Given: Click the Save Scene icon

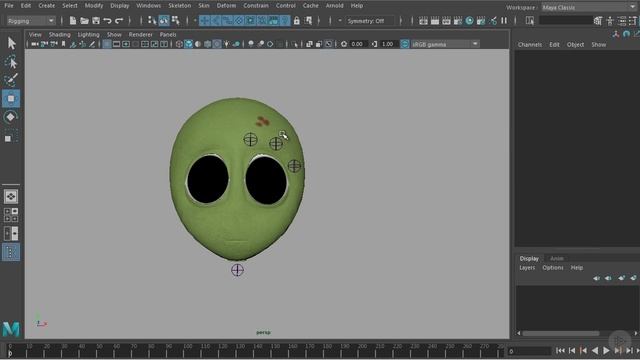Looking at the screenshot, I should pos(96,20).
